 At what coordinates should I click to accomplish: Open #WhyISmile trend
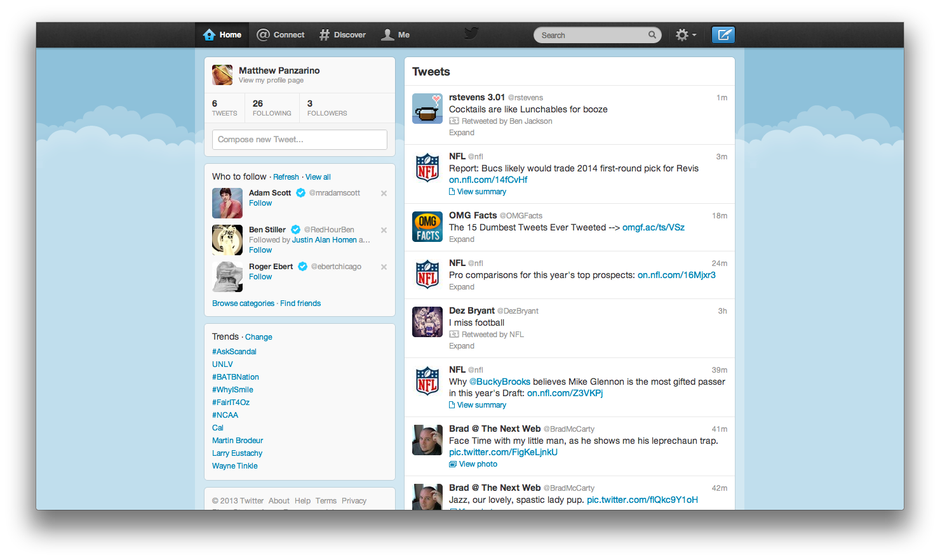pyautogui.click(x=232, y=390)
